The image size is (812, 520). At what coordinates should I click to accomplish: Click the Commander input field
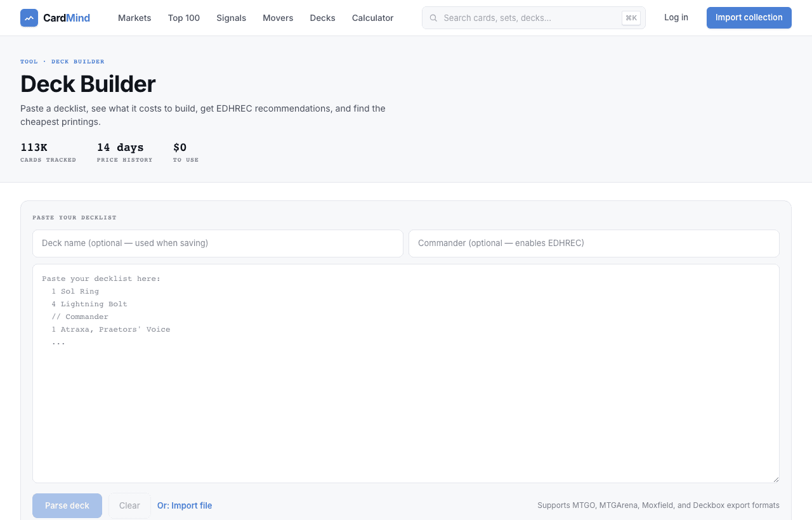click(594, 244)
